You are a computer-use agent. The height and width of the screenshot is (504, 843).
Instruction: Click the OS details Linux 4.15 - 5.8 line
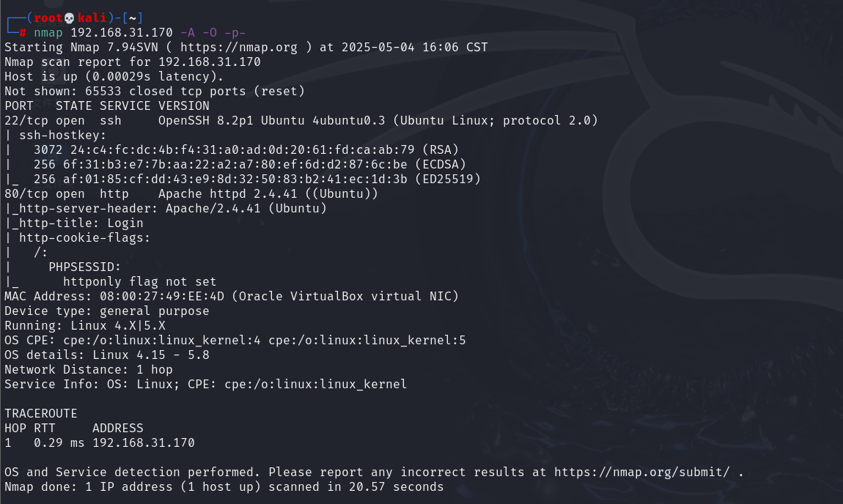coord(107,355)
